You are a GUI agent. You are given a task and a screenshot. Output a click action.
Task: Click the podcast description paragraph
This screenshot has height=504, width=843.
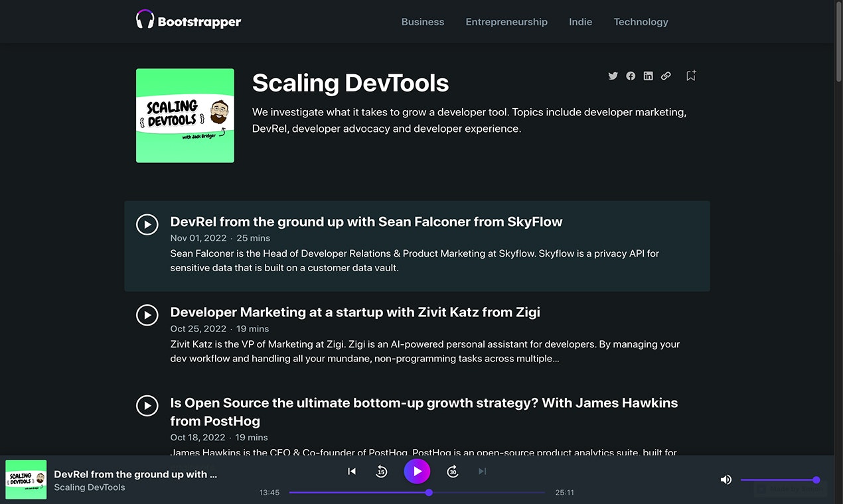469,121
